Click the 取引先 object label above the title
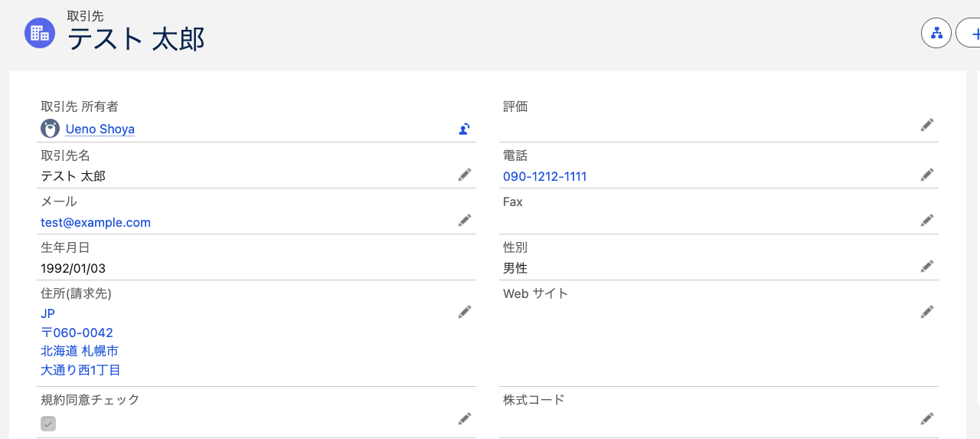This screenshot has width=980, height=439. pos(85,15)
